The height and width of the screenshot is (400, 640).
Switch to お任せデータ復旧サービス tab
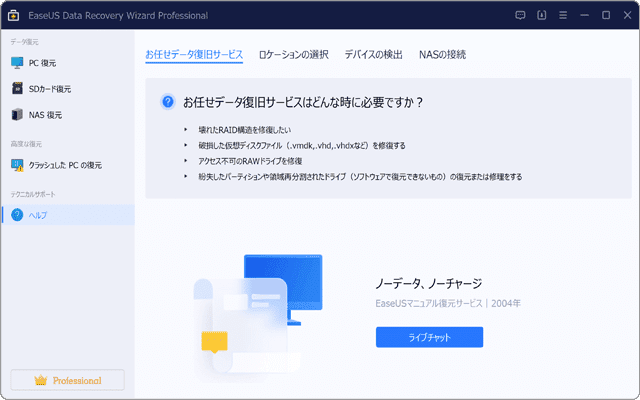(x=194, y=55)
